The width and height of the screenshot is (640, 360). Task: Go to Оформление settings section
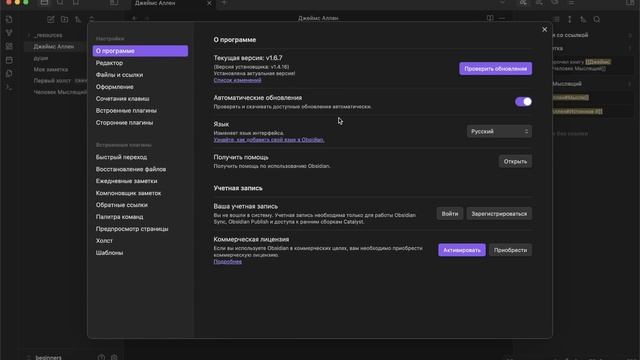pyautogui.click(x=140, y=87)
